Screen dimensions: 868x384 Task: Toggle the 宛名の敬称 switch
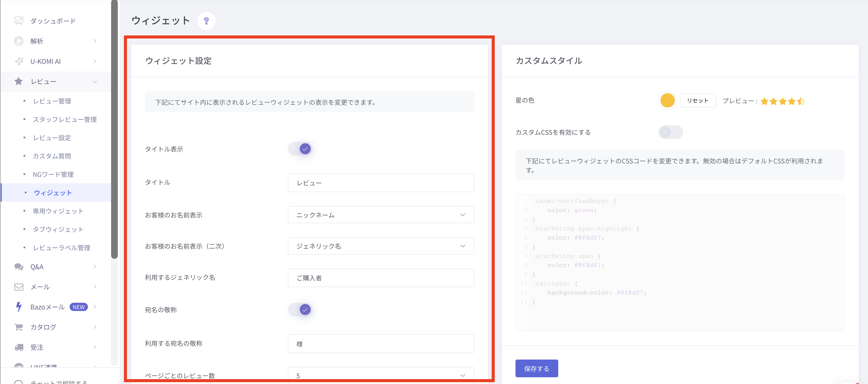[x=300, y=309]
